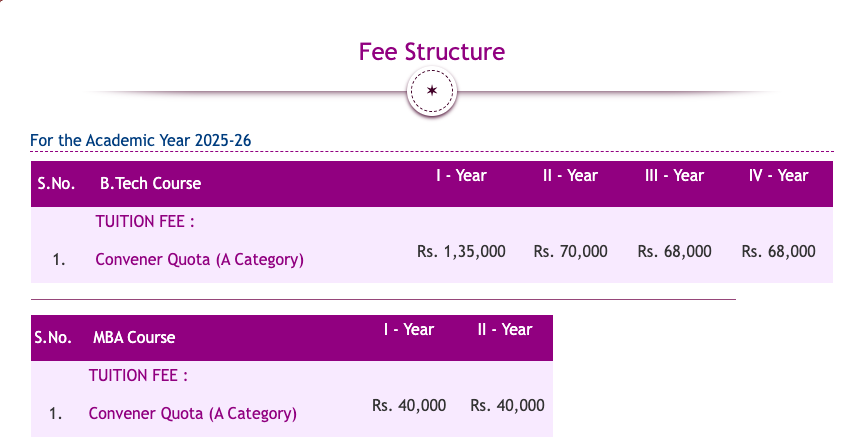Click the Rs. 70,000 fee amount

pyautogui.click(x=571, y=252)
